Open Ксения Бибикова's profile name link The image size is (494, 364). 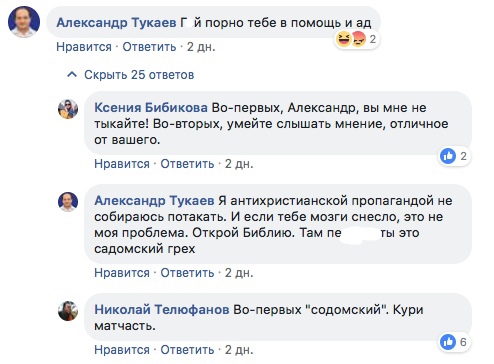pyautogui.click(x=151, y=108)
